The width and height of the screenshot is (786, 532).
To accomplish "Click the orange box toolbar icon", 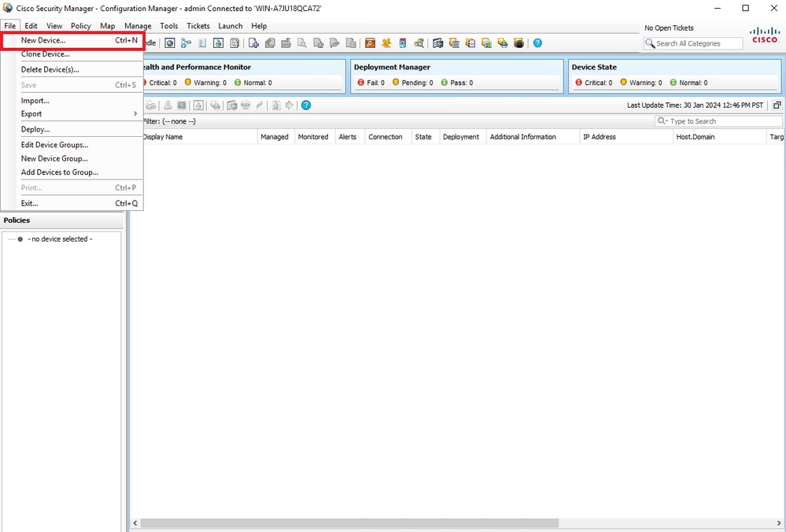I will pos(370,43).
